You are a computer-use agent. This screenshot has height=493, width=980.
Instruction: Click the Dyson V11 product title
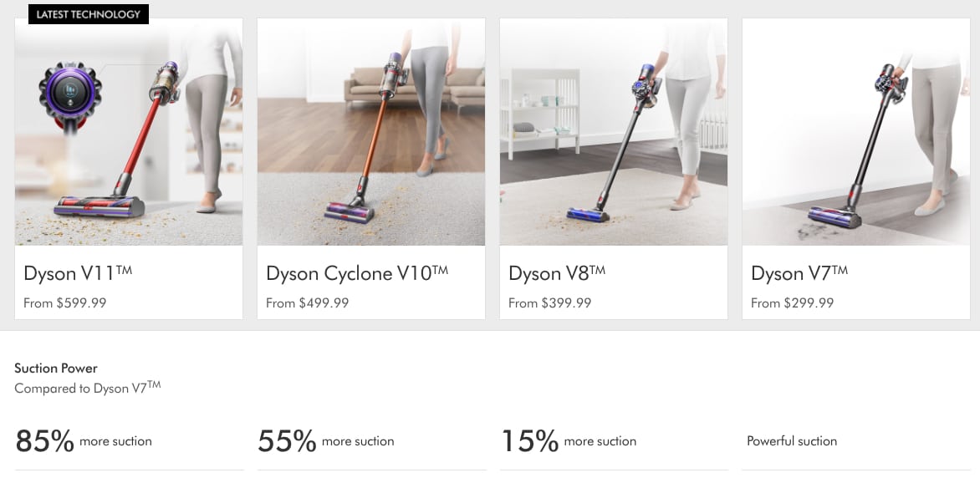tap(78, 273)
